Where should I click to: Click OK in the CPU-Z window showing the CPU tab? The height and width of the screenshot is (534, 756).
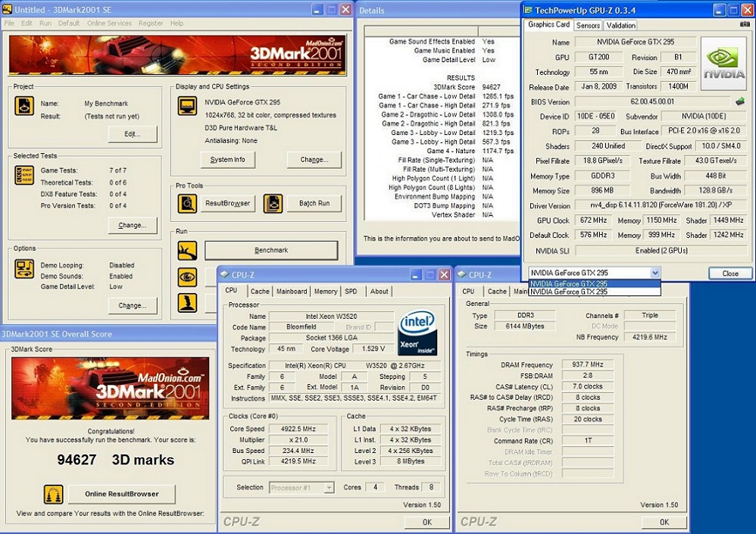[x=427, y=522]
